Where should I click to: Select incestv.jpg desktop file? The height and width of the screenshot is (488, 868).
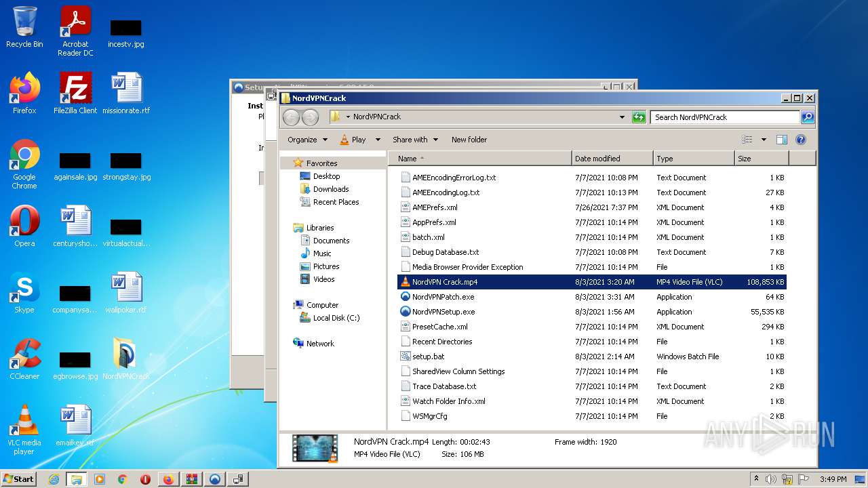pyautogui.click(x=126, y=33)
